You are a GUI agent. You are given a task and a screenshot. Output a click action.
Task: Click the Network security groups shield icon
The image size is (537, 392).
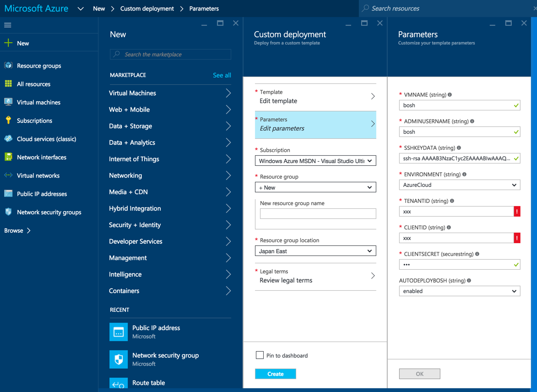pos(8,212)
